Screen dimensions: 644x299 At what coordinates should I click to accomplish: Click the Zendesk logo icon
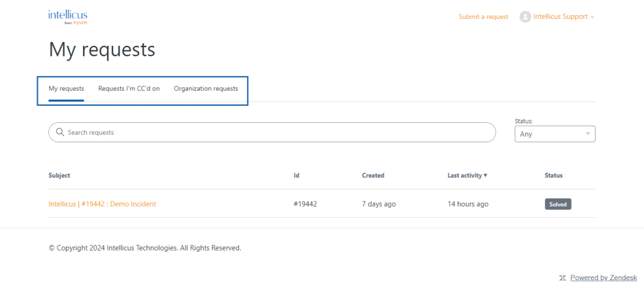pyautogui.click(x=563, y=278)
